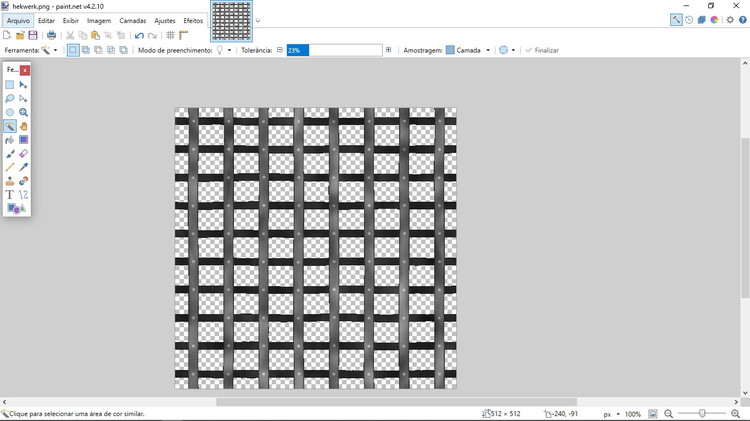The height and width of the screenshot is (421, 750).
Task: Open the Ferramenta tool chooser dropdown
Action: (x=49, y=50)
